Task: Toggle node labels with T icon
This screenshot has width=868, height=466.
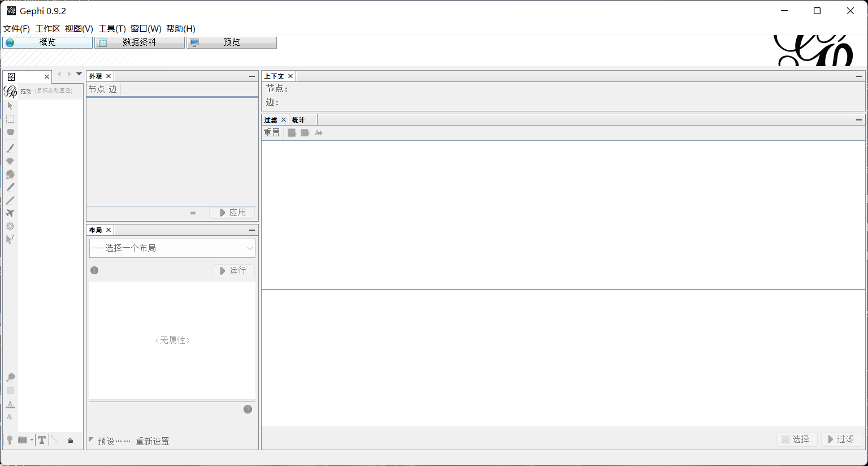Action: pyautogui.click(x=42, y=440)
